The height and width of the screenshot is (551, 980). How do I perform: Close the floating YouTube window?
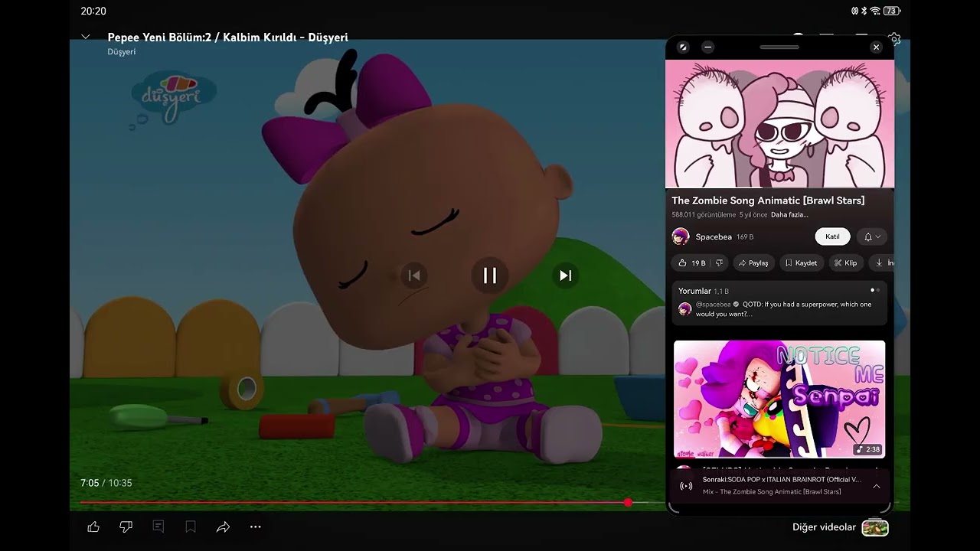coord(877,47)
